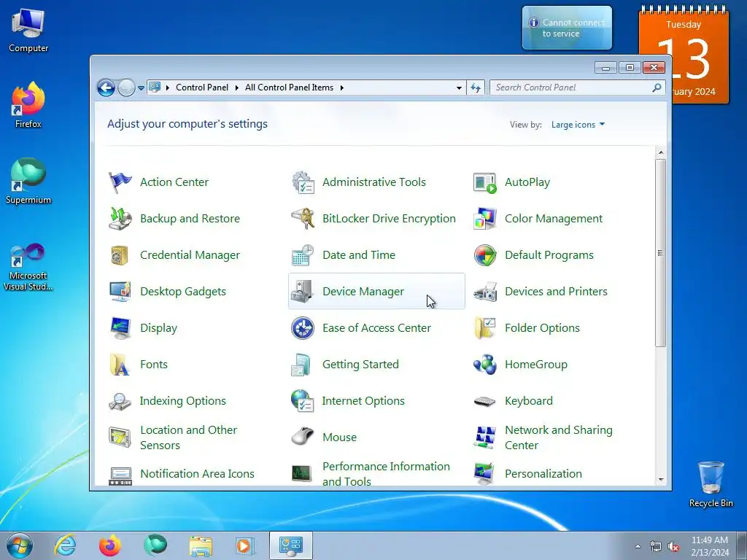
Task: Expand the address bar history dropdown arrow
Action: [x=459, y=87]
